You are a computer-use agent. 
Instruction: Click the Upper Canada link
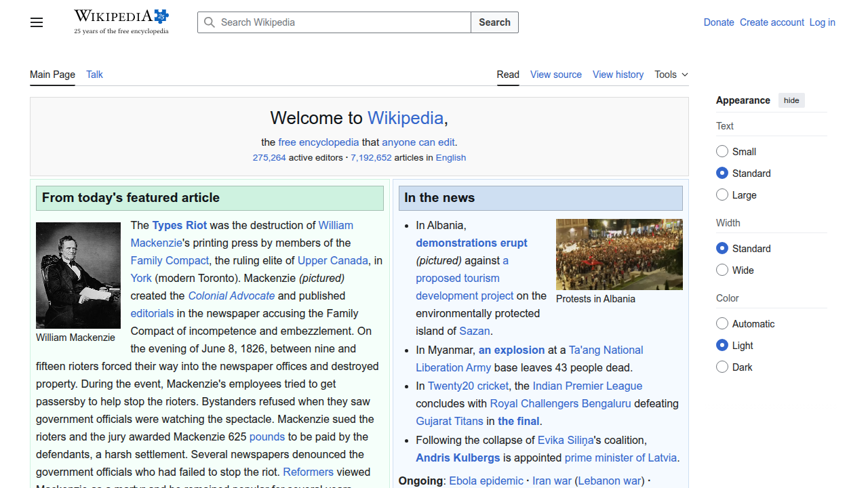(x=333, y=260)
